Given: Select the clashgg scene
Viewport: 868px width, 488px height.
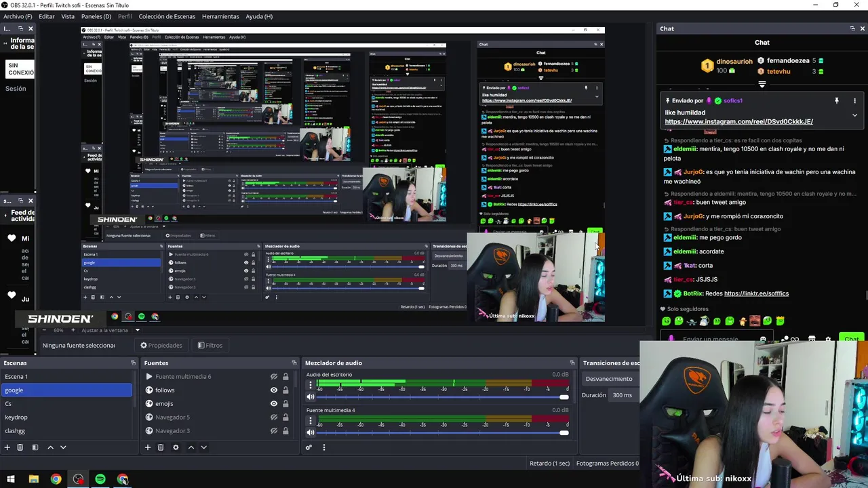Looking at the screenshot, I should point(66,431).
